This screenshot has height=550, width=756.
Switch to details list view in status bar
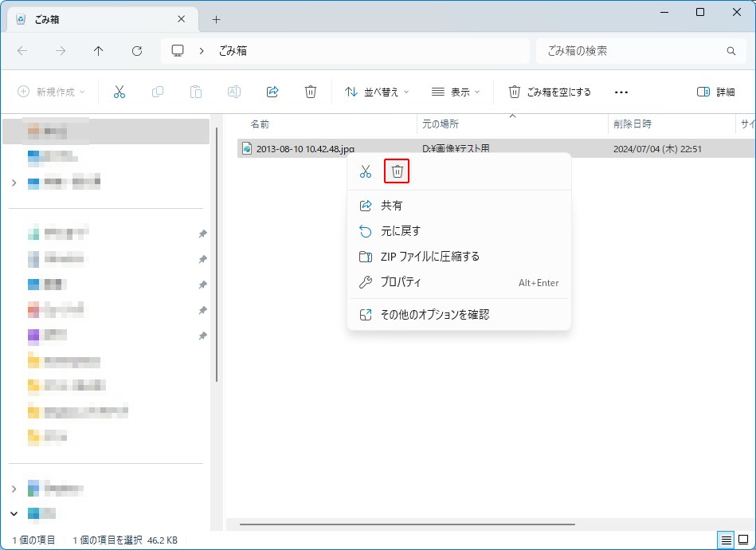point(726,540)
